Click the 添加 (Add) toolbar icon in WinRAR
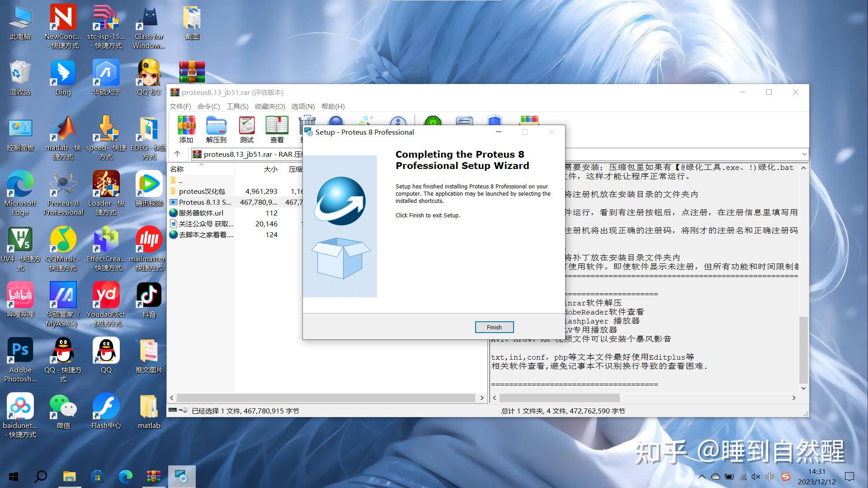Viewport: 868px width, 488px height. click(x=186, y=129)
